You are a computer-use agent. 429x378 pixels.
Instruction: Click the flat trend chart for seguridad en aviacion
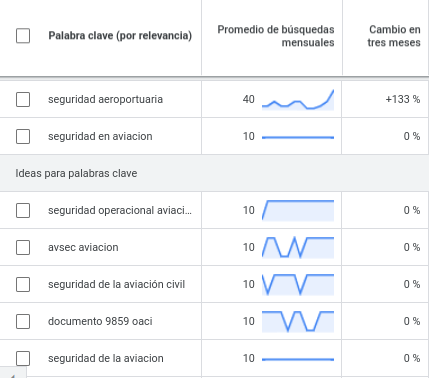pos(298,137)
